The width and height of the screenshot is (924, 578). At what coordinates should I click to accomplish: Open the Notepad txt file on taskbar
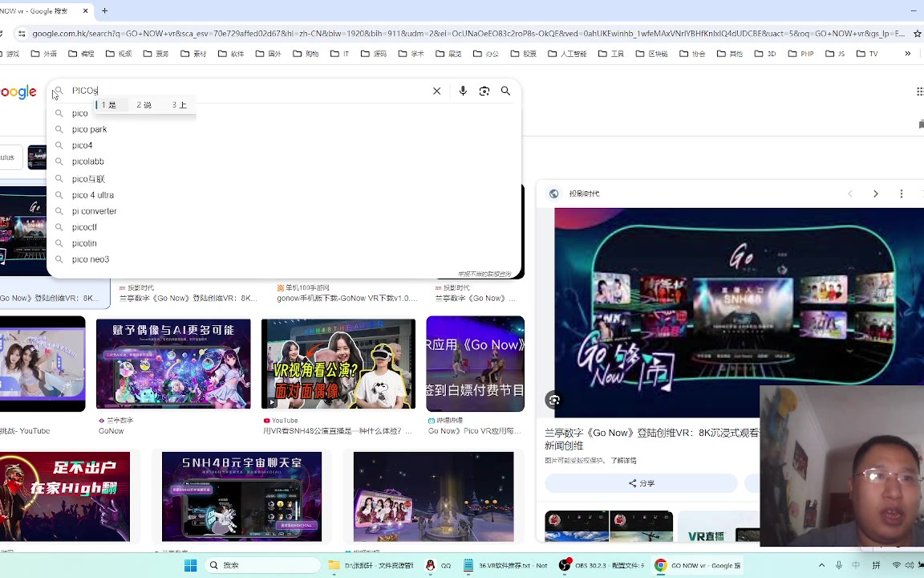tap(505, 565)
